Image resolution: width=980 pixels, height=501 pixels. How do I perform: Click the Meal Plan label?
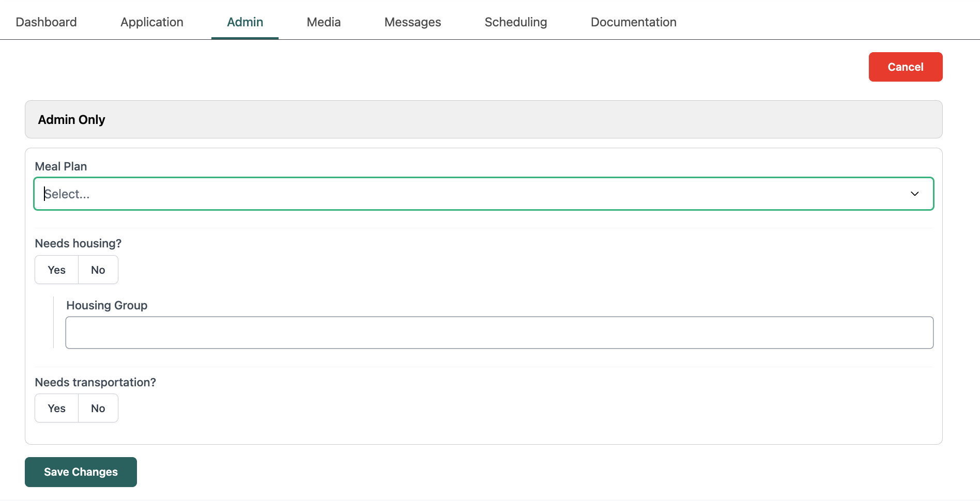click(x=60, y=166)
